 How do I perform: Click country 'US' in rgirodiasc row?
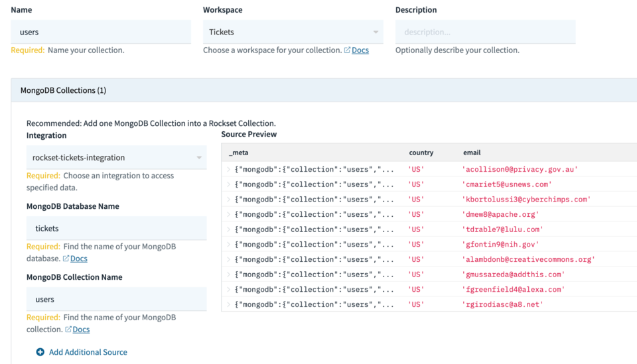point(416,304)
